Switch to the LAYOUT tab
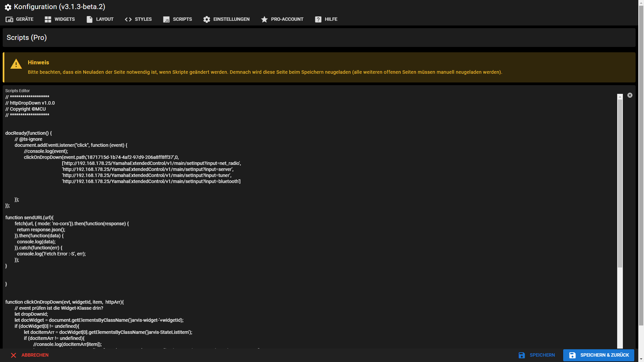 click(100, 19)
